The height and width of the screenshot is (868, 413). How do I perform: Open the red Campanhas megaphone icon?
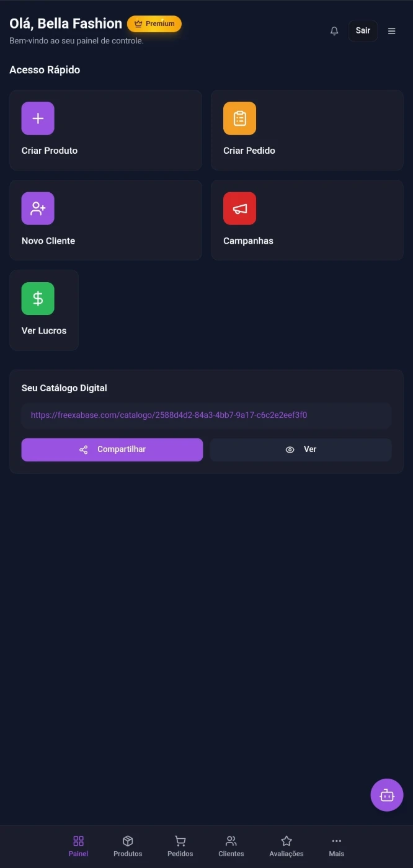[x=239, y=208]
